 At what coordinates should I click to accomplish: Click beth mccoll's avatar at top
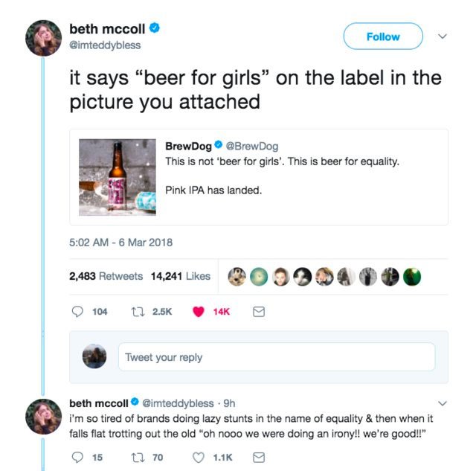pyautogui.click(x=43, y=37)
